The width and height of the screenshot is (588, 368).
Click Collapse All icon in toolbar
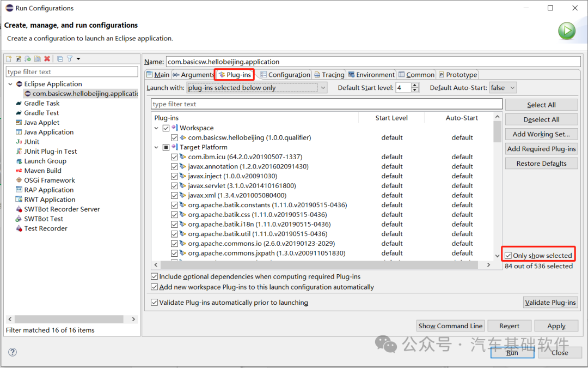pos(60,58)
